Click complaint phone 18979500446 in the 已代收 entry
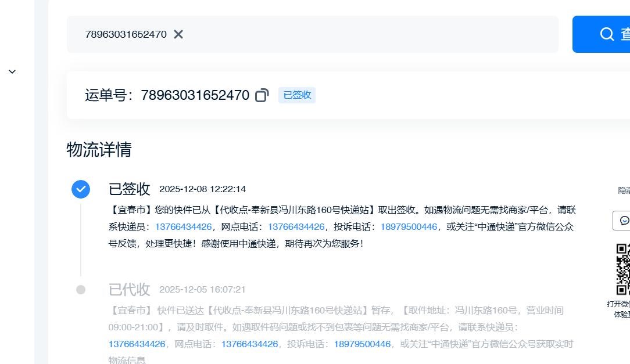This screenshot has height=364, width=630. point(362,344)
